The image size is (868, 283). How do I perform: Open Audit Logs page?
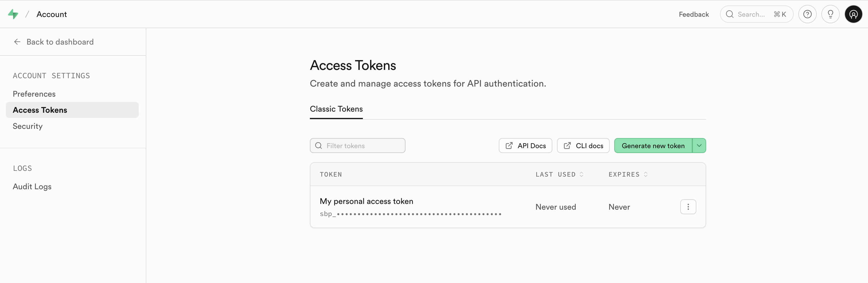tap(32, 186)
